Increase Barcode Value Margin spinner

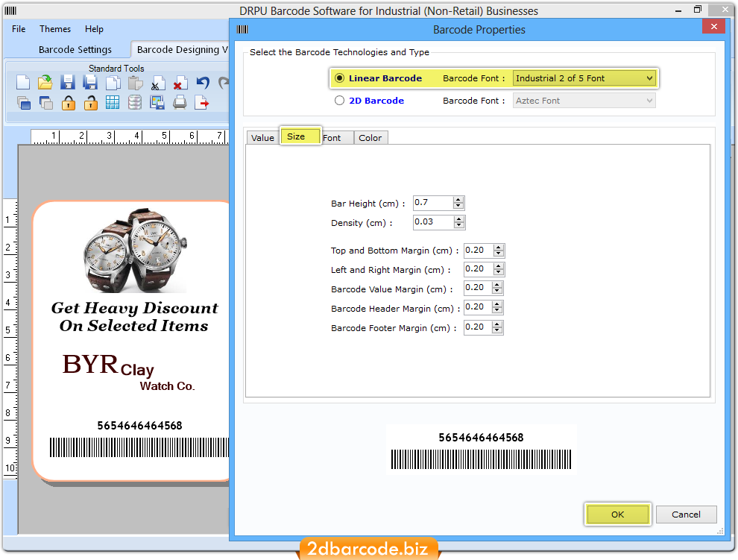click(x=497, y=285)
